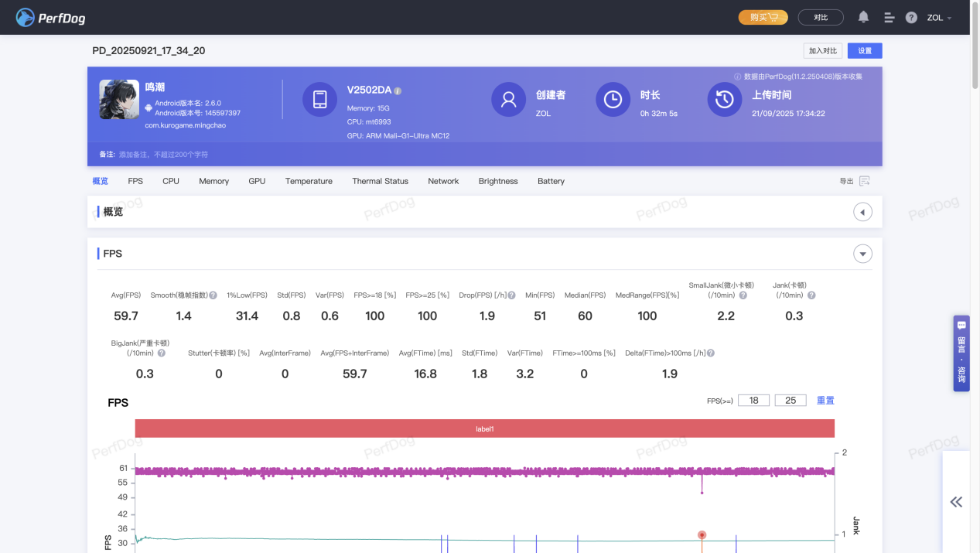This screenshot has width=980, height=553.
Task: Open the list menu icon beside bell
Action: tap(889, 18)
